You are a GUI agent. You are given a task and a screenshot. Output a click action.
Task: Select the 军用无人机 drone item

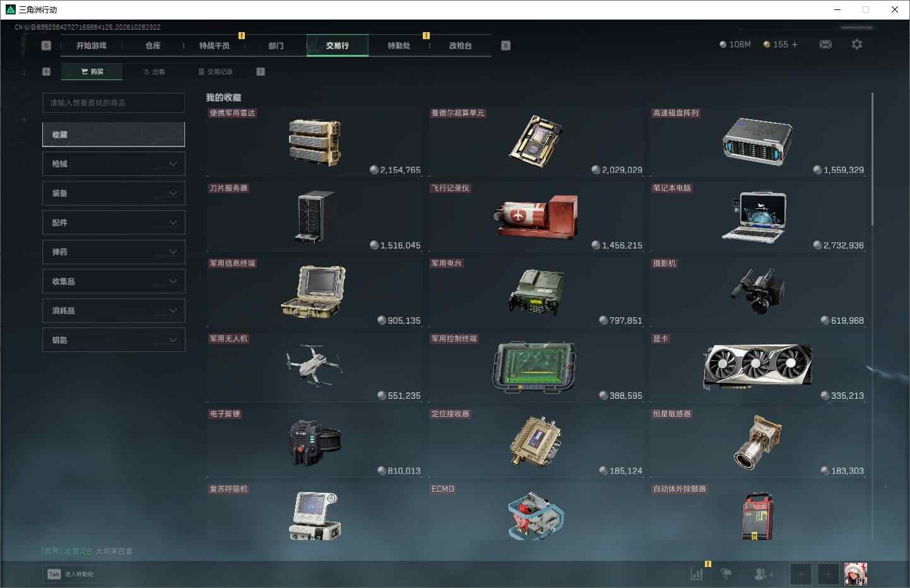[x=314, y=367]
